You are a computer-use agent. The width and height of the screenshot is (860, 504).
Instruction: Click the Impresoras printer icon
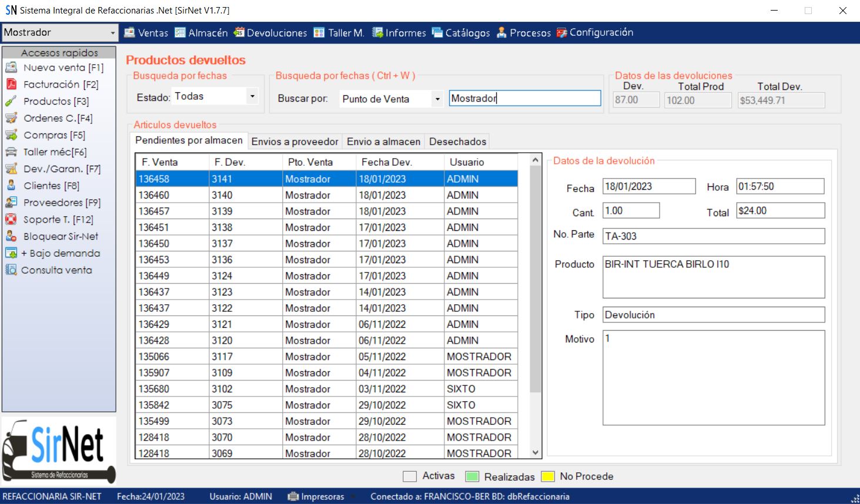[x=293, y=496]
